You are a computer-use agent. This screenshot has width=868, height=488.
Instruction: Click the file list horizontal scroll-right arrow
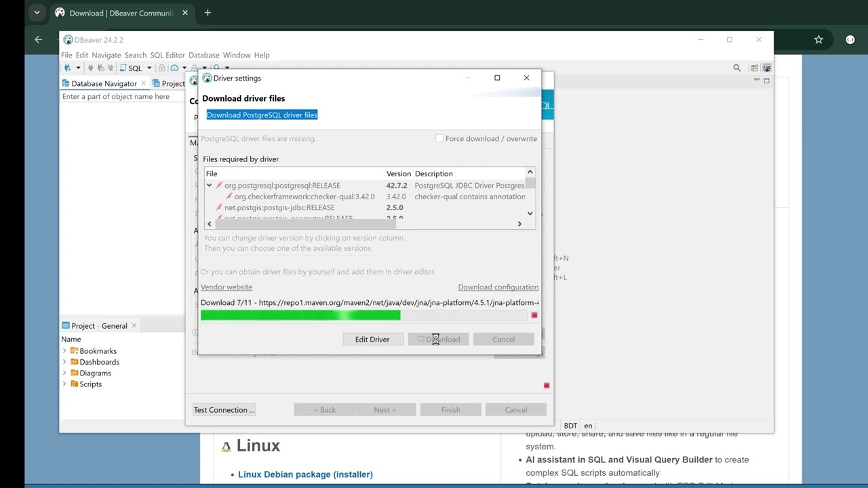tap(519, 224)
